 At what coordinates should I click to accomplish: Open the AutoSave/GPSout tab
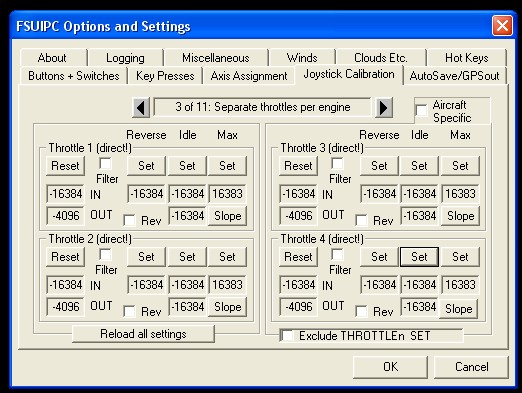click(455, 76)
